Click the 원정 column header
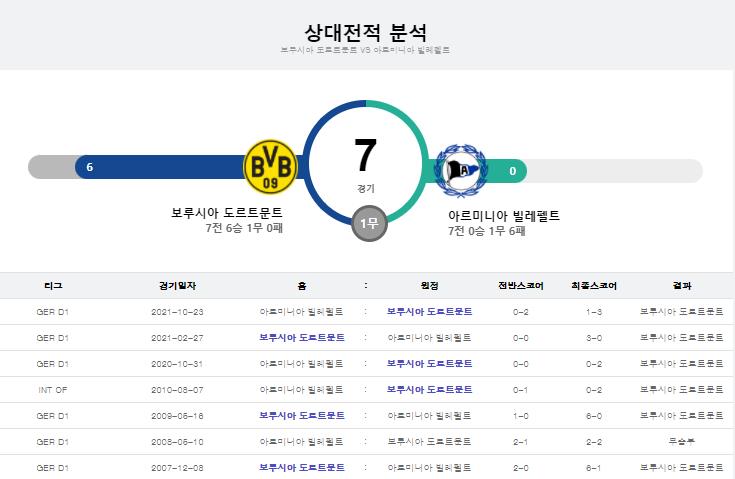The width and height of the screenshot is (735, 479). (x=429, y=285)
